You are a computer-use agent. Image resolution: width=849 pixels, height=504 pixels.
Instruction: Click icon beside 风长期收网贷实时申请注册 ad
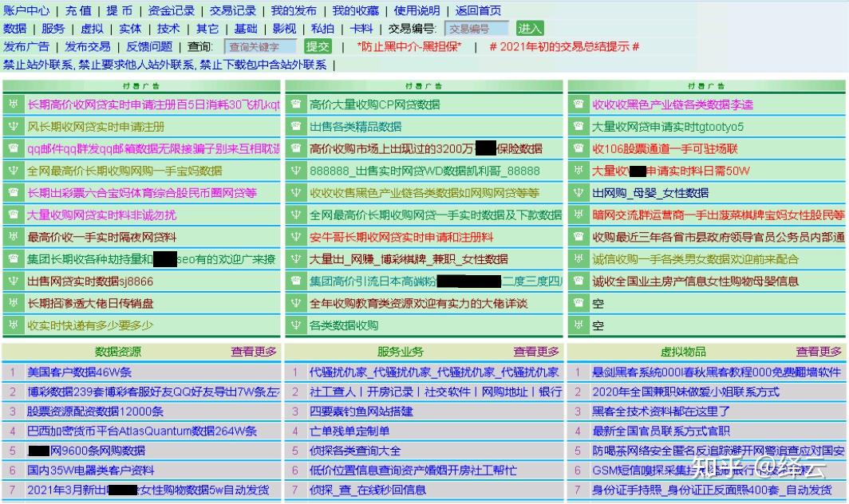coord(14,126)
